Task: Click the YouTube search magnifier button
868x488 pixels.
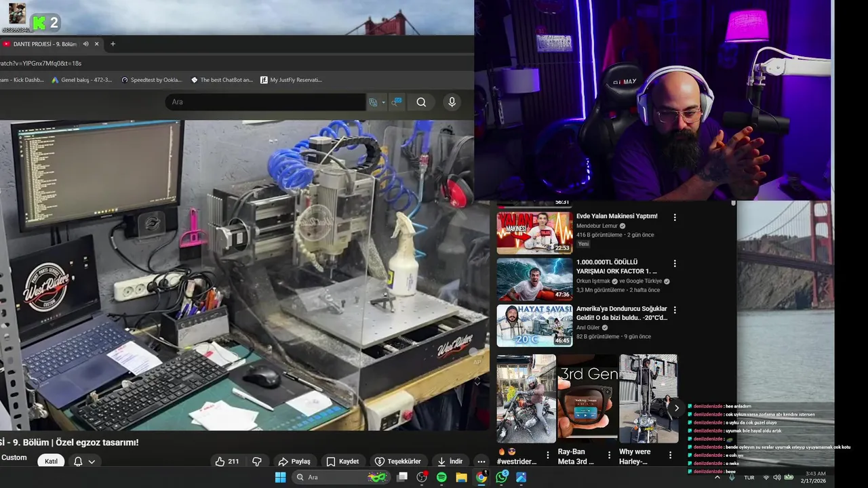Action: 421,102
